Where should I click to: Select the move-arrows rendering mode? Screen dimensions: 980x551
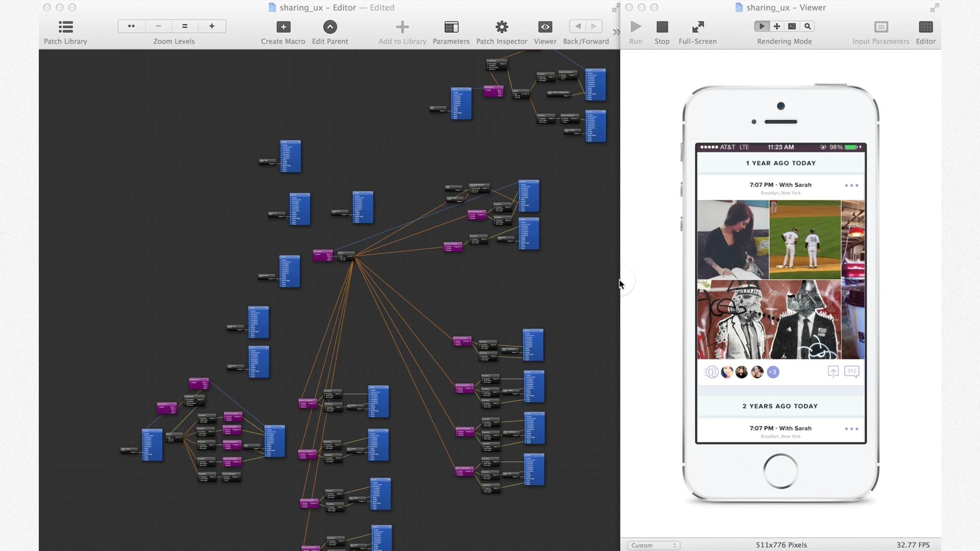tap(777, 26)
